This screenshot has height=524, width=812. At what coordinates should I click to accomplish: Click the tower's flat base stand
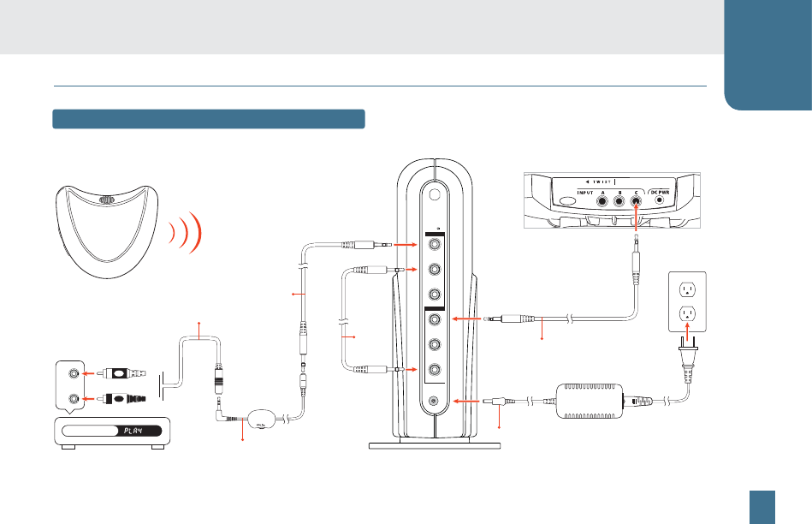point(435,445)
